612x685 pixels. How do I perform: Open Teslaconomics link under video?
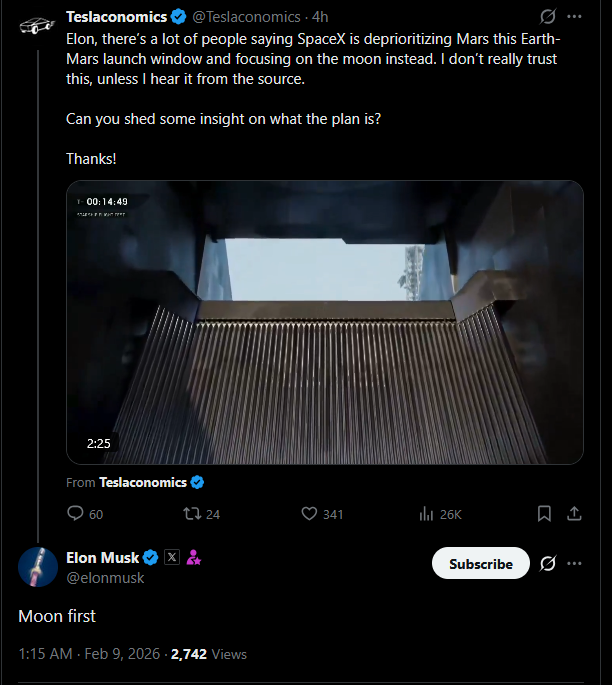[x=143, y=482]
